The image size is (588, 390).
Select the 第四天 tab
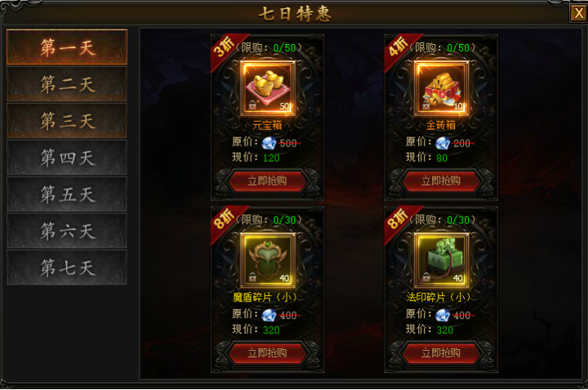[67, 157]
